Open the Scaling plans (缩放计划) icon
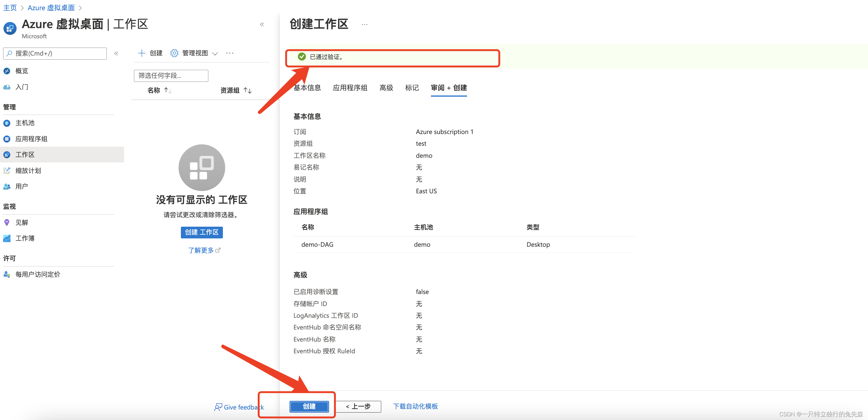Image resolution: width=868 pixels, height=420 pixels. [7, 170]
